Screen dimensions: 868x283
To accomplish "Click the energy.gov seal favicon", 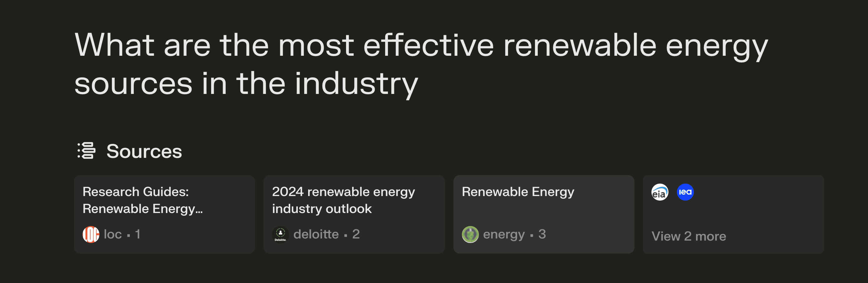I will pos(470,234).
